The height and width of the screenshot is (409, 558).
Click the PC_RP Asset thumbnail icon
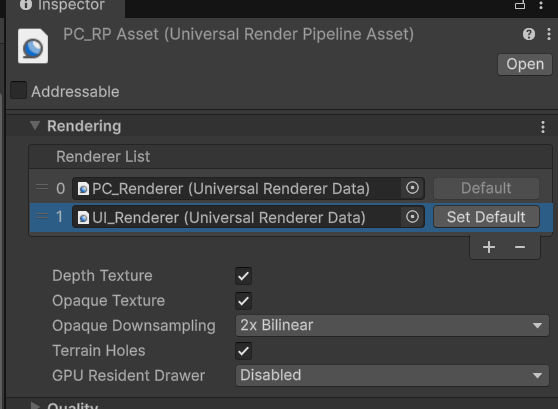tap(33, 46)
